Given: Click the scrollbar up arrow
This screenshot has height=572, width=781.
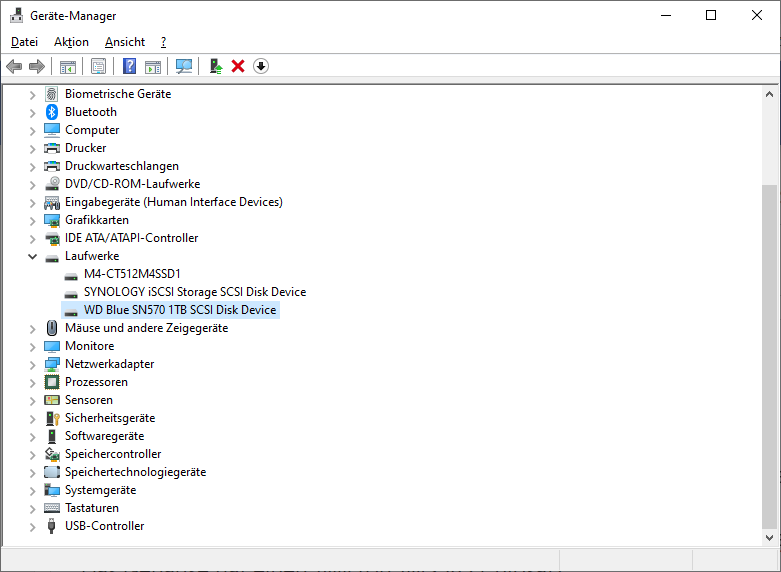Looking at the screenshot, I should 770,94.
